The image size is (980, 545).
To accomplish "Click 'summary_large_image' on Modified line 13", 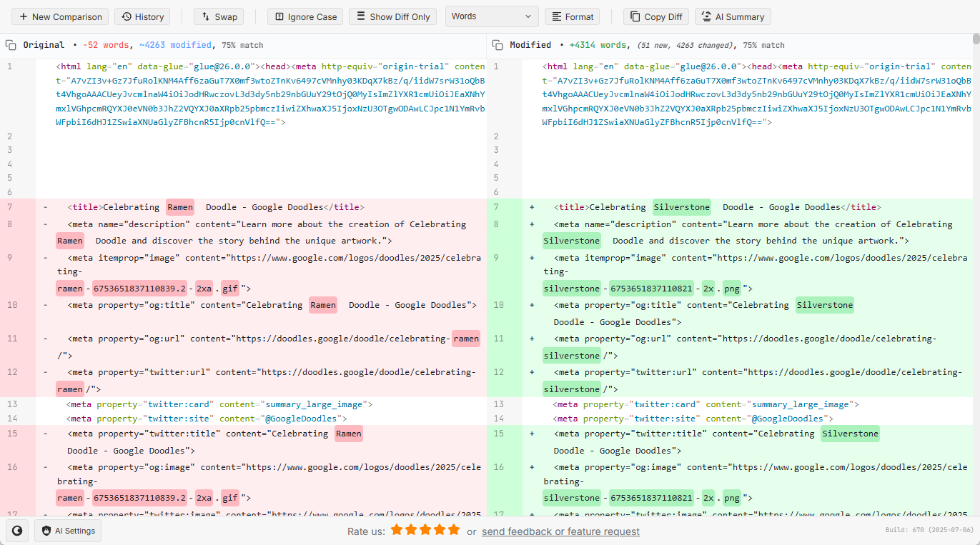I will coord(801,404).
